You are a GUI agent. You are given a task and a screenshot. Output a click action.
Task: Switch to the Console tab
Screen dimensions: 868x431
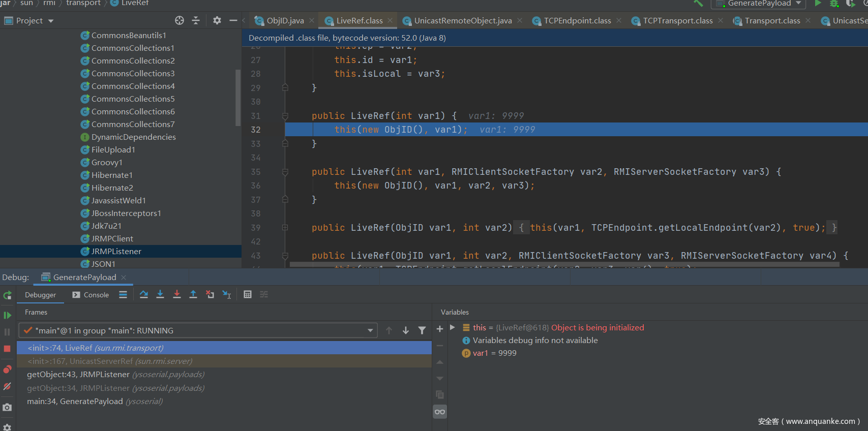pyautogui.click(x=91, y=295)
